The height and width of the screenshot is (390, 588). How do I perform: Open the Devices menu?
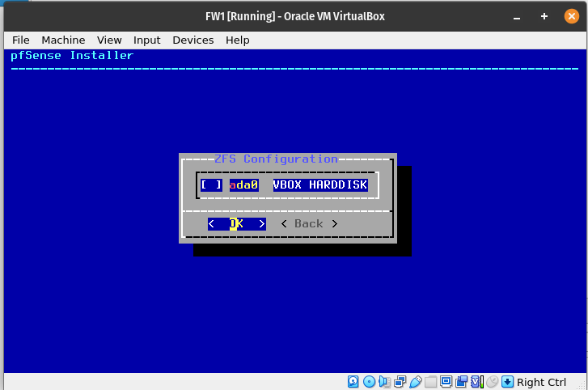[x=193, y=40]
